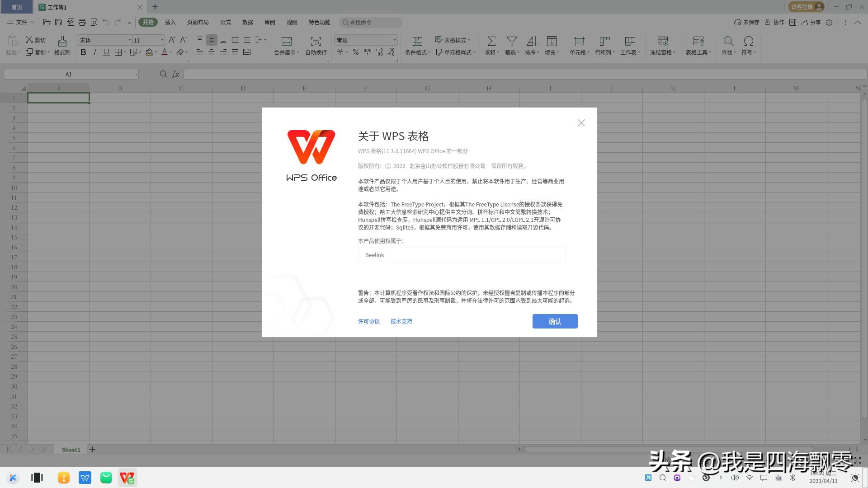Toggle italic formatting
Image resolution: width=868 pixels, height=488 pixels.
[x=94, y=52]
